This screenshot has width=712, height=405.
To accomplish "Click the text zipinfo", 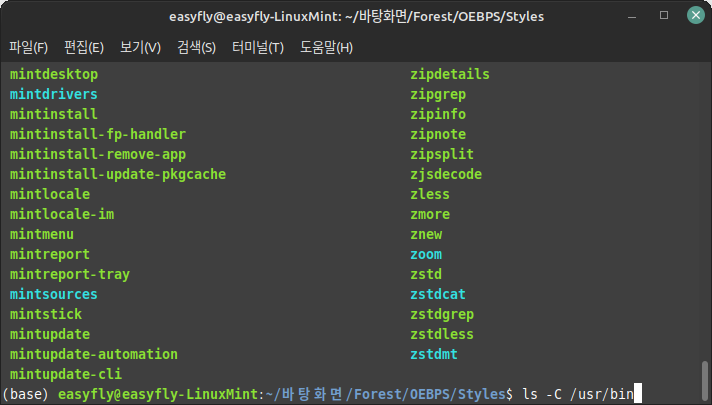I will click(x=438, y=114).
